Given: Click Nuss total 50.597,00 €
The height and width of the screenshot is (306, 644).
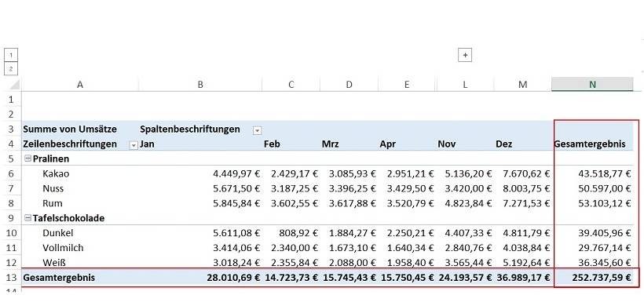Looking at the screenshot, I should click(x=605, y=188).
